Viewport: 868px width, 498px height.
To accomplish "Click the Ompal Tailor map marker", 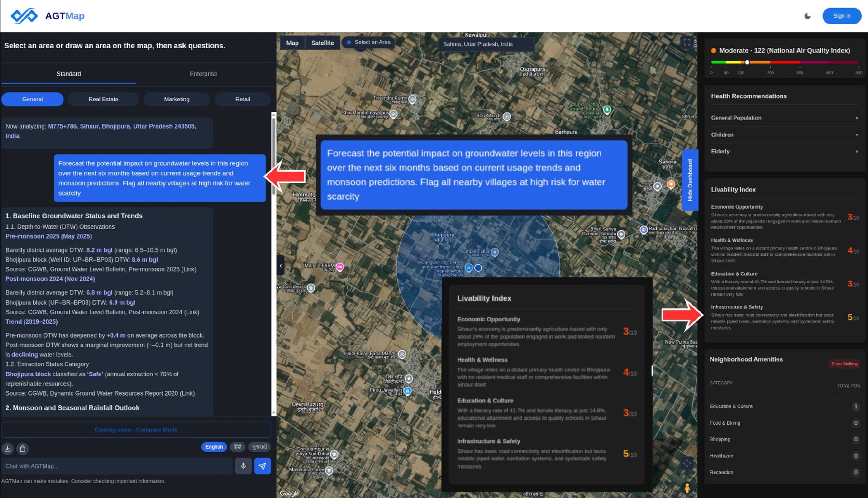I will 495,252.
